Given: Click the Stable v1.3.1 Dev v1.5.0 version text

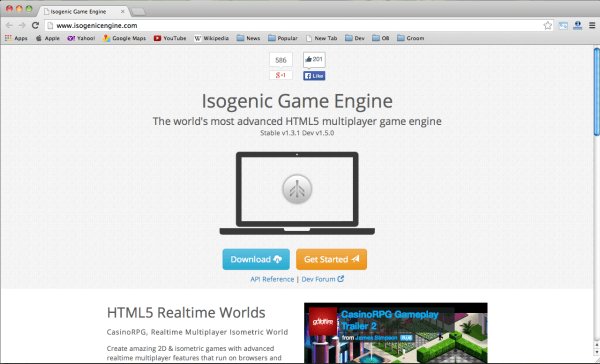Looking at the screenshot, I should [297, 133].
